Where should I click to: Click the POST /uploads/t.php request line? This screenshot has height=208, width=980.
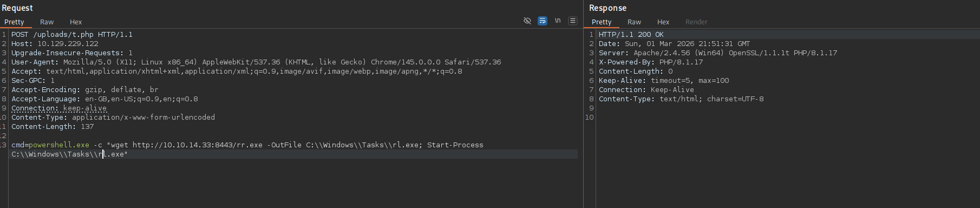(x=72, y=34)
